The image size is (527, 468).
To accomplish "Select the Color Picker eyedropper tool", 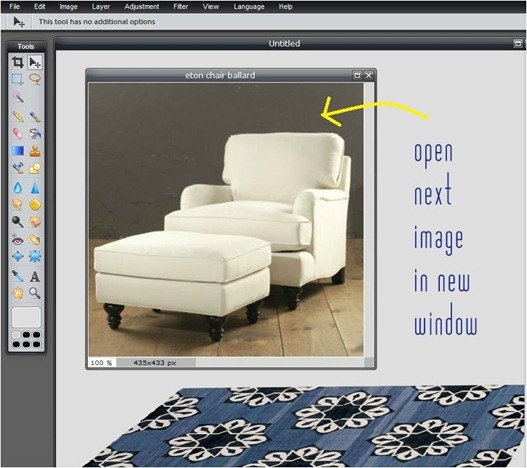I will (x=18, y=276).
